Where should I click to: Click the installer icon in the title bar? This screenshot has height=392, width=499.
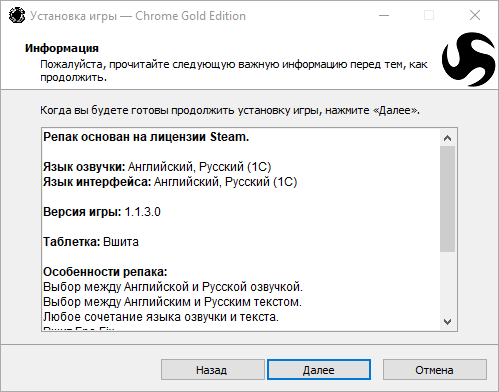[17, 16]
